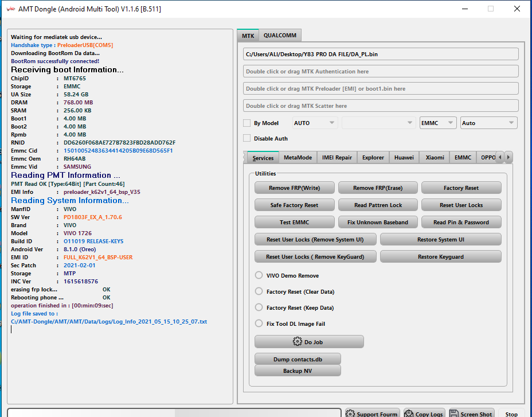Click the Support Fourm gear icon
This screenshot has width=532, height=417.
(x=350, y=414)
